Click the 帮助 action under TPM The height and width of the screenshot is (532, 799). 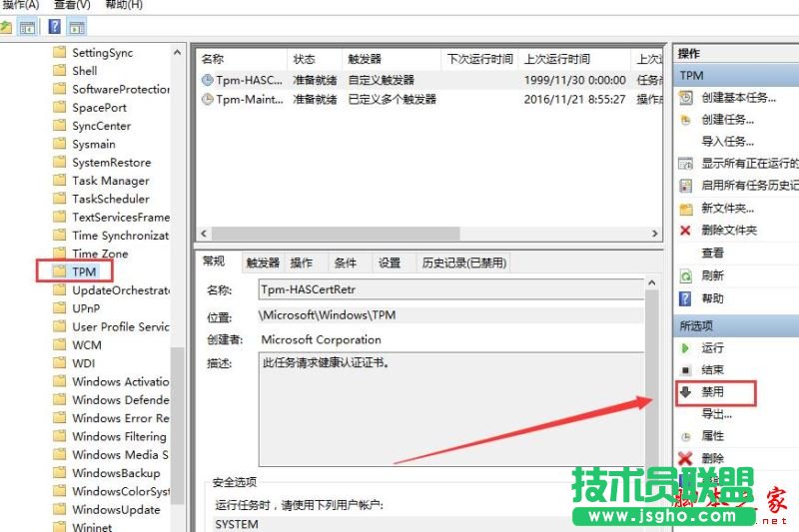pos(712,298)
